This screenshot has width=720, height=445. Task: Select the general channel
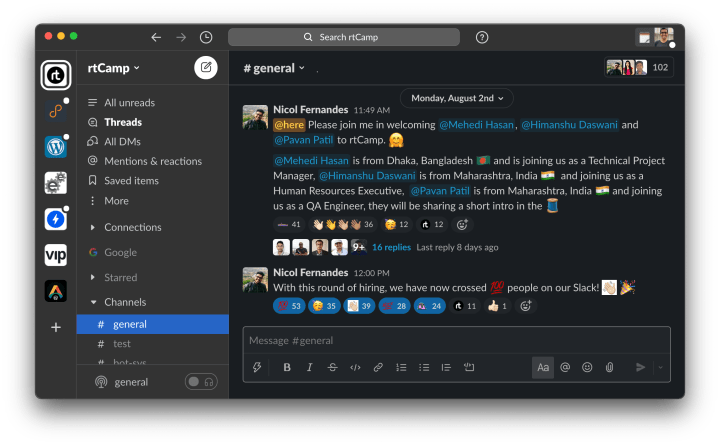pos(152,324)
